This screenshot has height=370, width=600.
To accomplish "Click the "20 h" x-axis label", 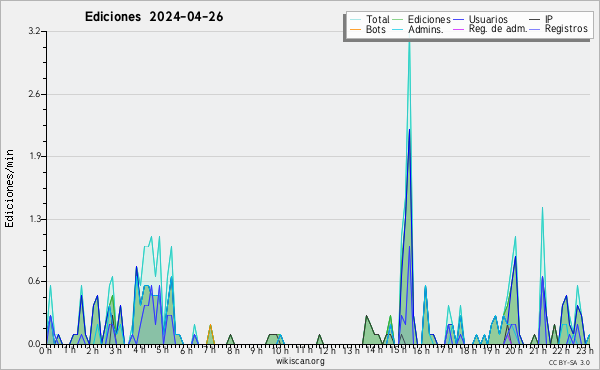I will point(514,350).
